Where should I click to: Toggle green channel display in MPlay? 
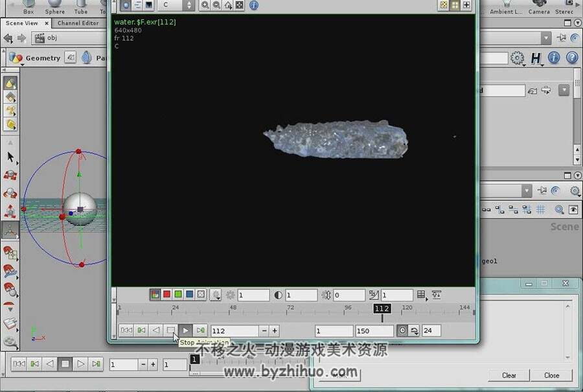(x=178, y=295)
